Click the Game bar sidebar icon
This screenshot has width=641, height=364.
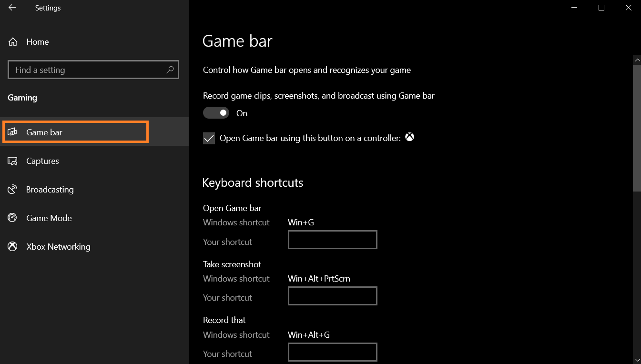(x=13, y=132)
